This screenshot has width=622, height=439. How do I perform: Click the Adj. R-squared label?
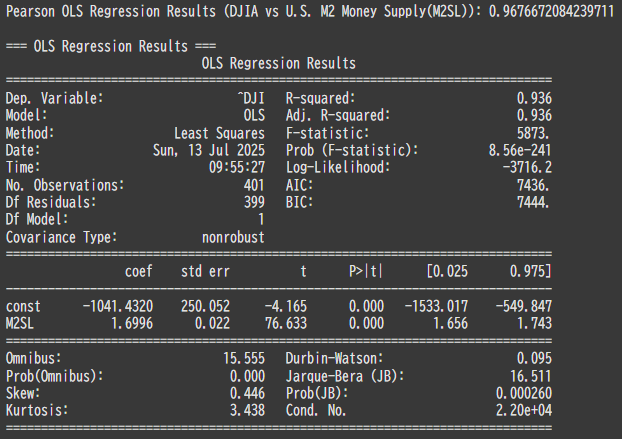pyautogui.click(x=338, y=116)
